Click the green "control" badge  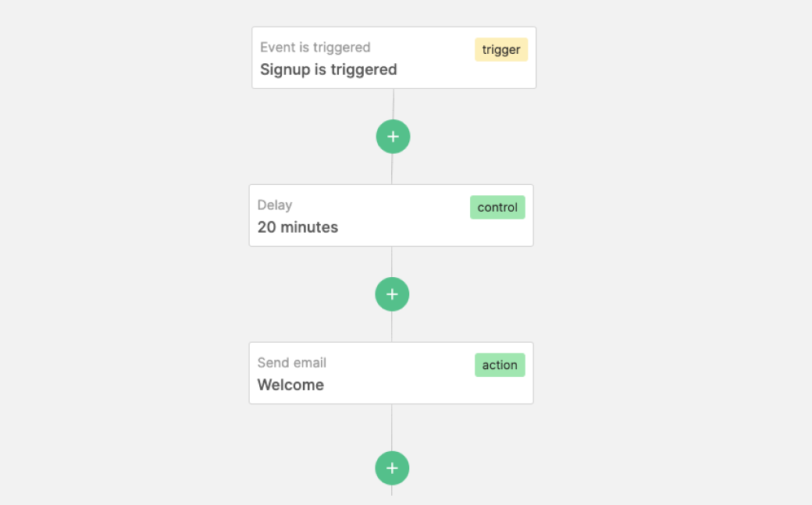point(497,208)
